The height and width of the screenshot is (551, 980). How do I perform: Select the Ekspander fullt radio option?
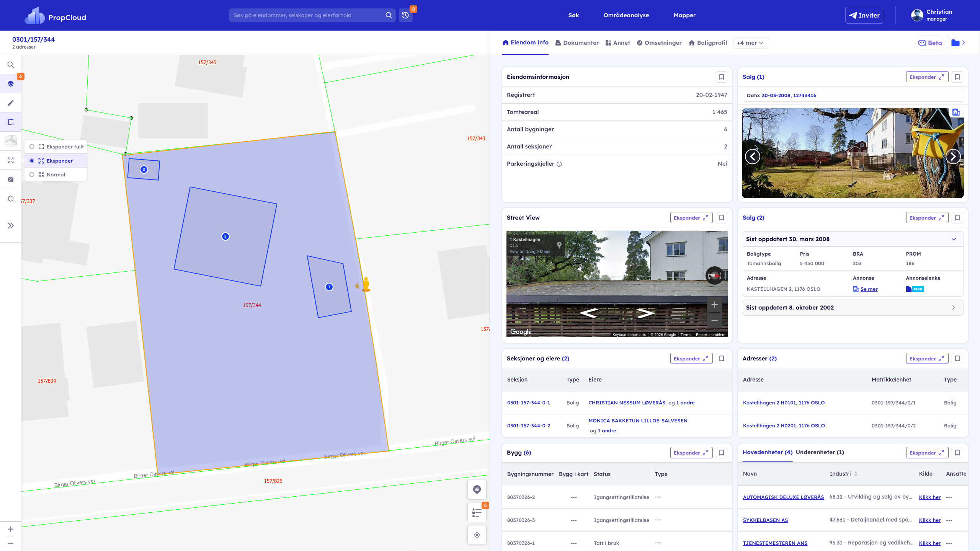click(x=32, y=147)
